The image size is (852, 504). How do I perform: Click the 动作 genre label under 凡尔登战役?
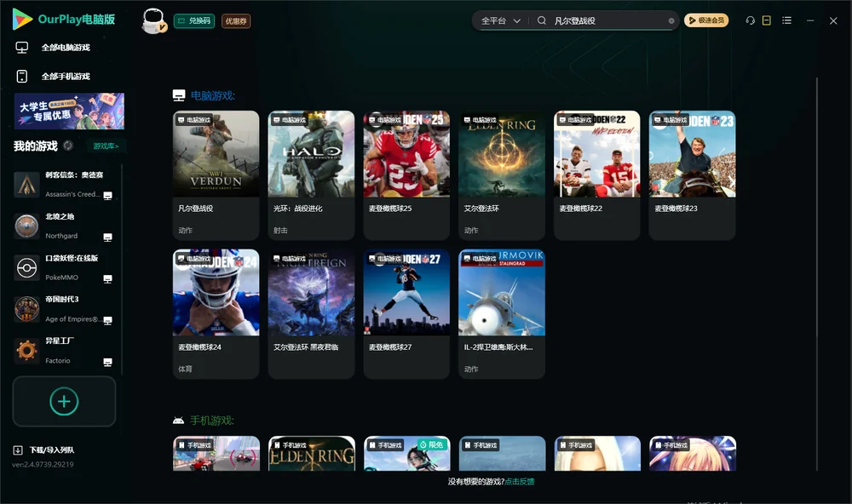point(185,230)
